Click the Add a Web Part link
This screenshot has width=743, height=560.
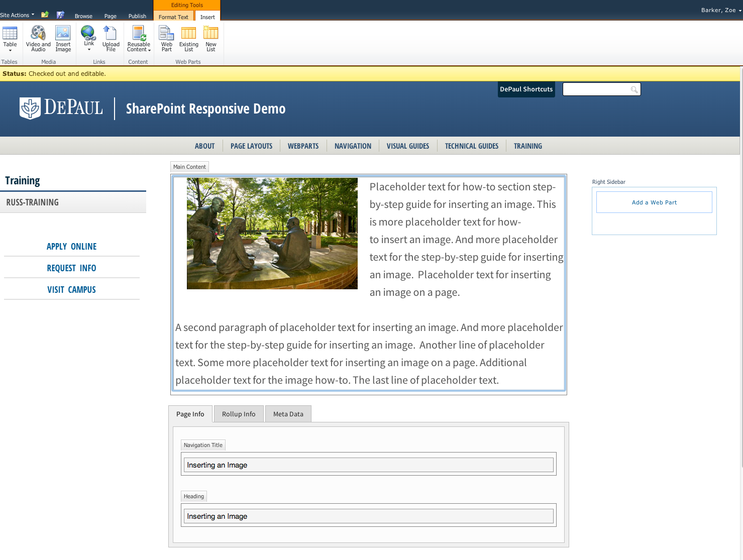(654, 202)
